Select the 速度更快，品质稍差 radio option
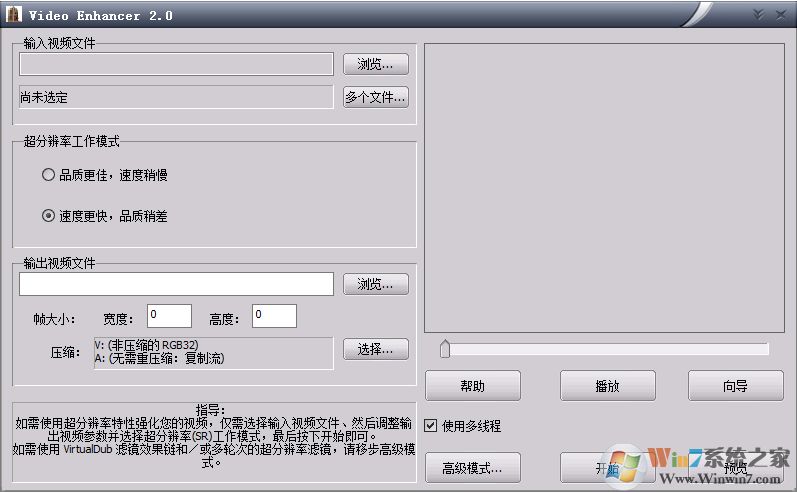The height and width of the screenshot is (493, 797). (48, 215)
